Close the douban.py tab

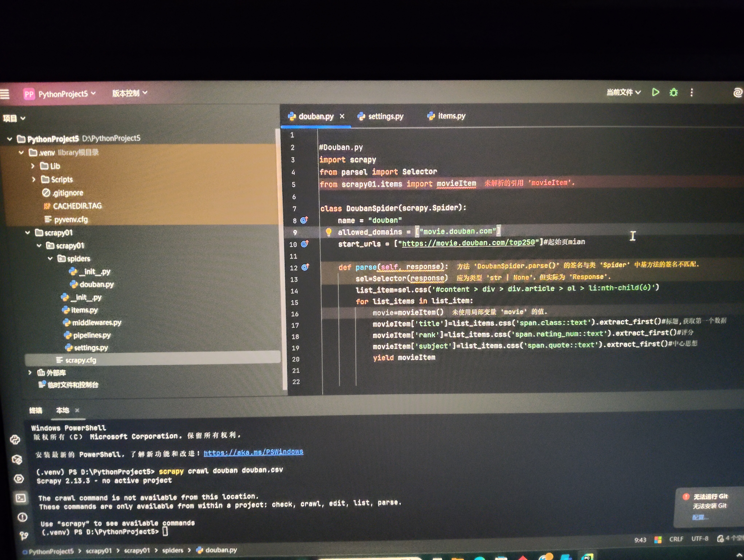pyautogui.click(x=342, y=116)
